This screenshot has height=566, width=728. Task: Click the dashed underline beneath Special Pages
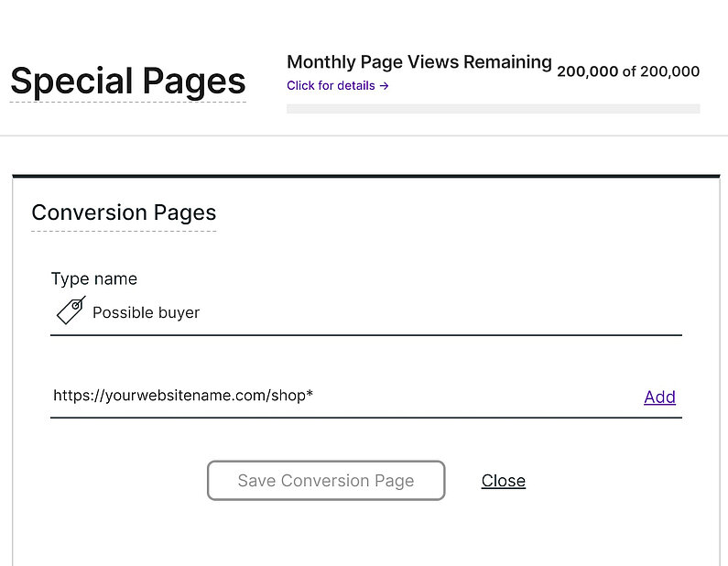tap(127, 102)
